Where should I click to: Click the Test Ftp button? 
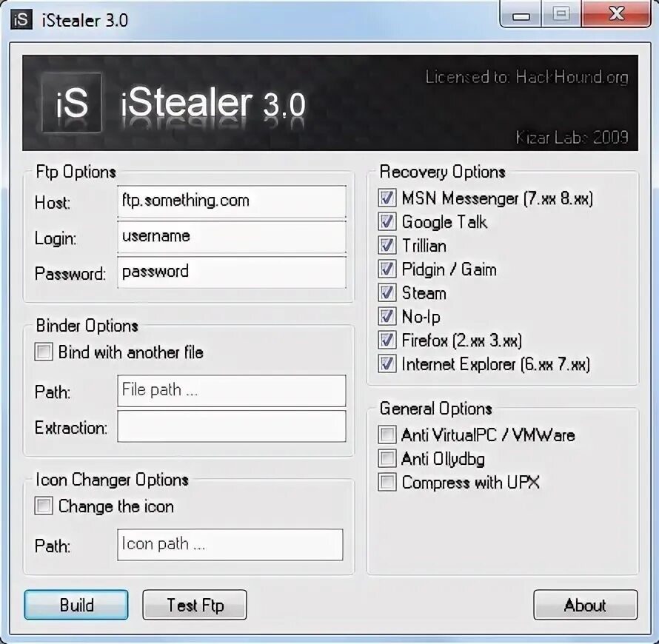[195, 605]
